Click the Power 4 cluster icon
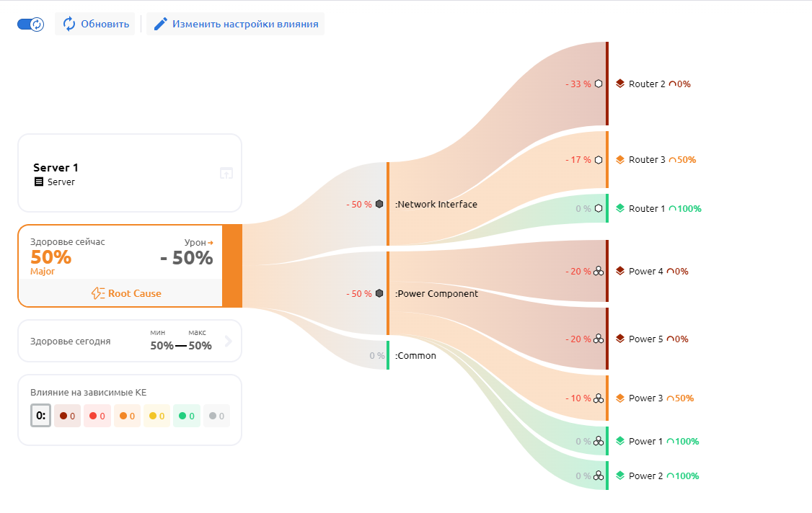The image size is (812, 513). (599, 272)
